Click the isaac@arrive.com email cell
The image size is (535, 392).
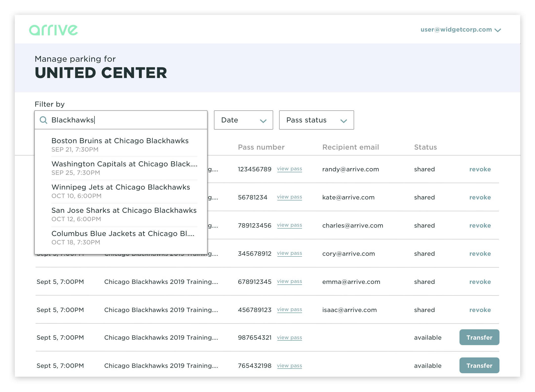coord(349,310)
